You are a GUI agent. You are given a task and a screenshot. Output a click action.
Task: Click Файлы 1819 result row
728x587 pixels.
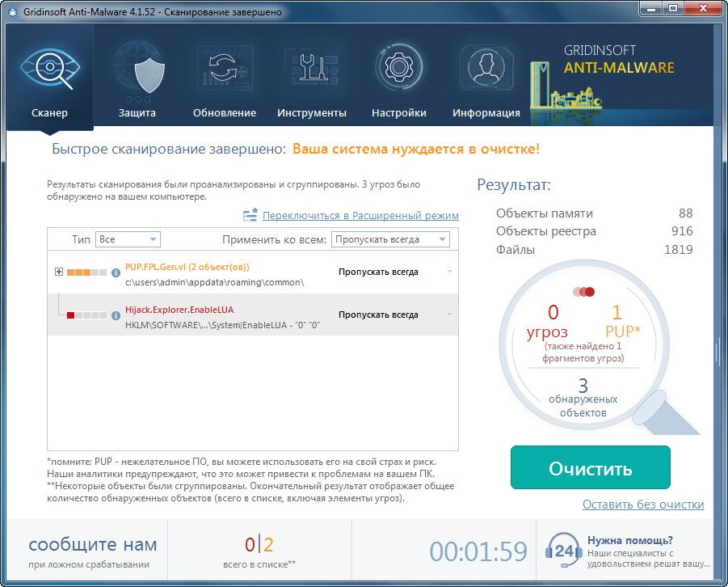coord(595,250)
